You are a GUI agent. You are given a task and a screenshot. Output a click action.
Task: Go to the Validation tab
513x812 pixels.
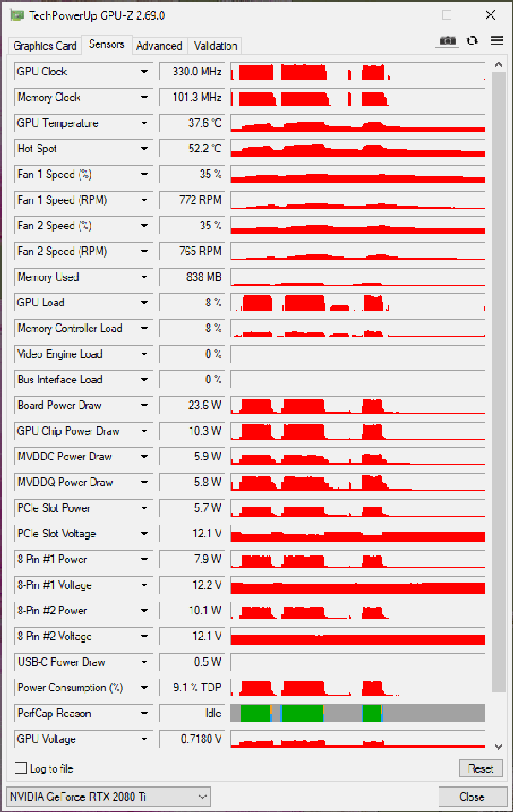tap(215, 45)
